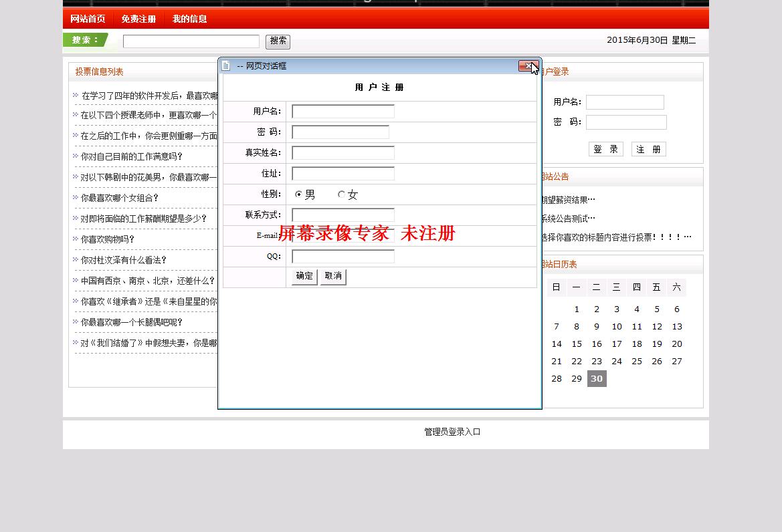
Task: Click the dialog page icon in title bar
Action: 226,65
